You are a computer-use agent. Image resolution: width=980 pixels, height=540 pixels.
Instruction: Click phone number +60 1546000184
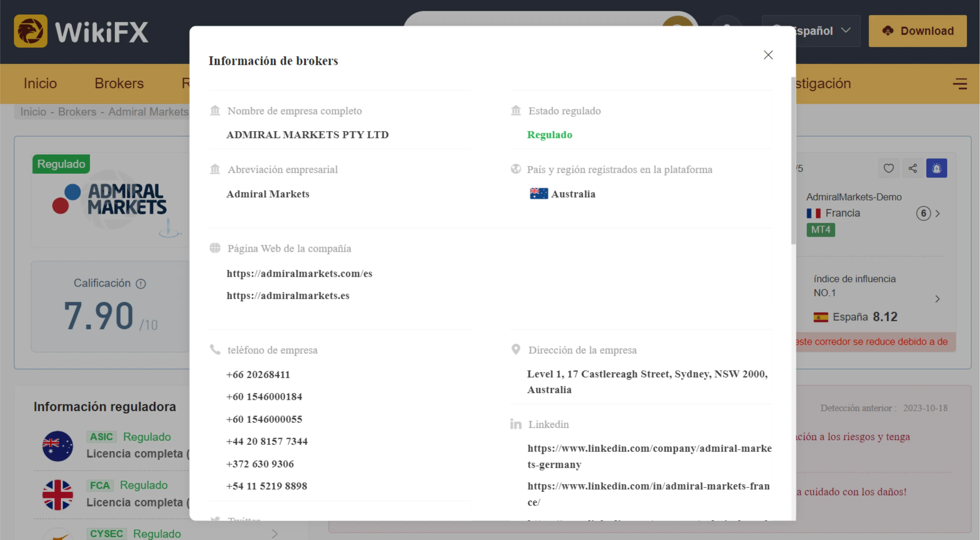tap(264, 397)
